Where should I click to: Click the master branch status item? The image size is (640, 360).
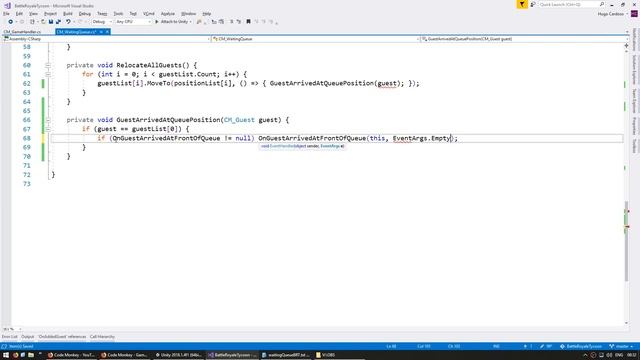point(622,346)
